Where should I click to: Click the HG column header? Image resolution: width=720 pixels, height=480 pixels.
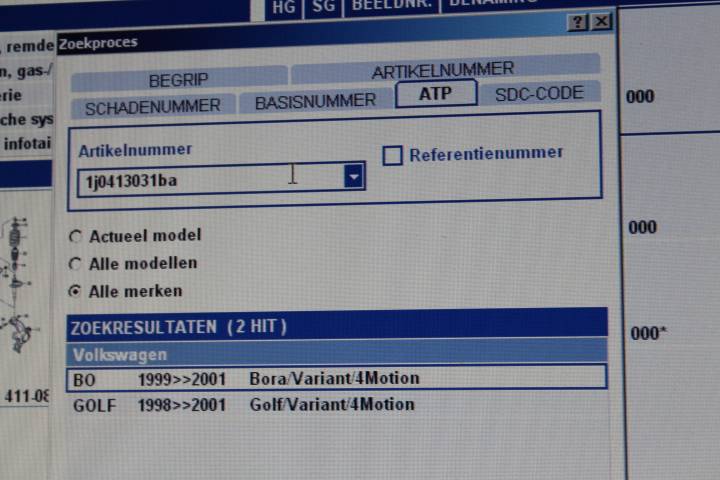coord(283,7)
